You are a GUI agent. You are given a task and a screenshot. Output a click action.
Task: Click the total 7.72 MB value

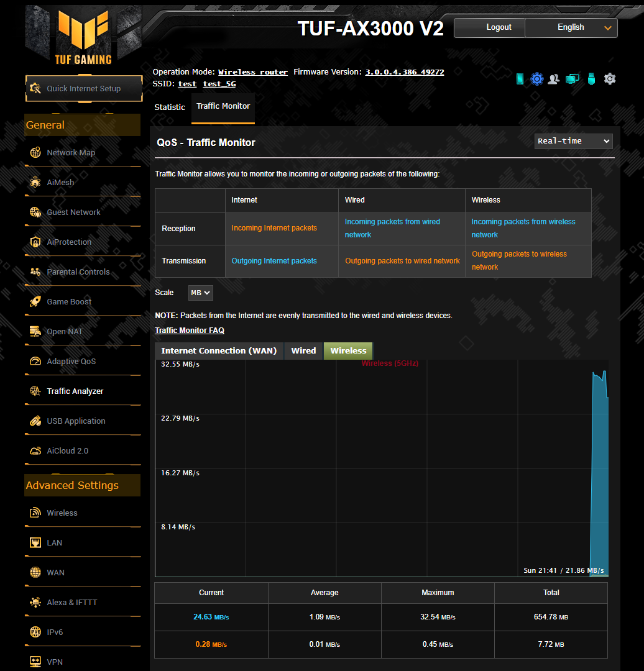(551, 644)
